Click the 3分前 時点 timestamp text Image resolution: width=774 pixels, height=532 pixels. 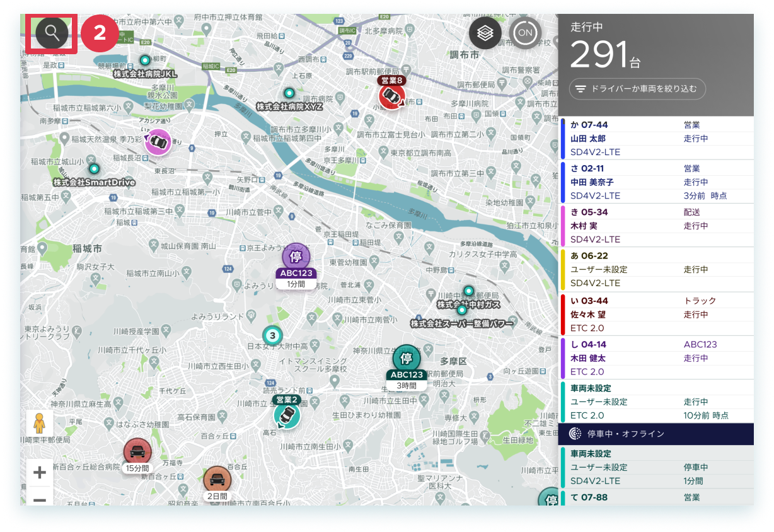tap(705, 195)
